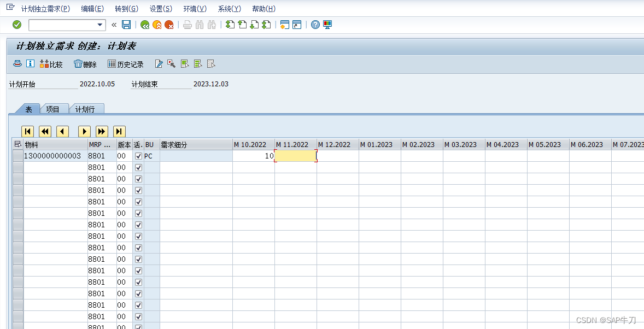644x329 pixels.
Task: Click the 计划开始 date 2022.10.05
Action: 97,84
